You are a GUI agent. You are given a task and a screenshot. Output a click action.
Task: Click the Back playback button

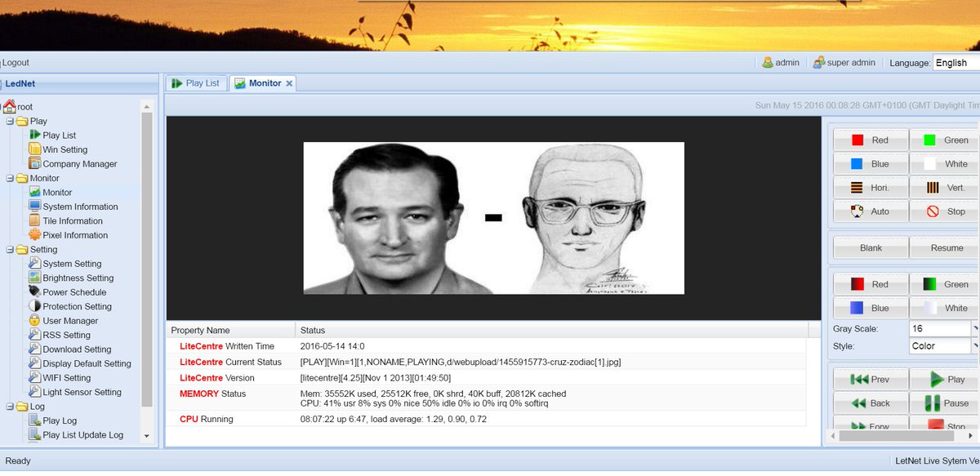click(x=871, y=403)
